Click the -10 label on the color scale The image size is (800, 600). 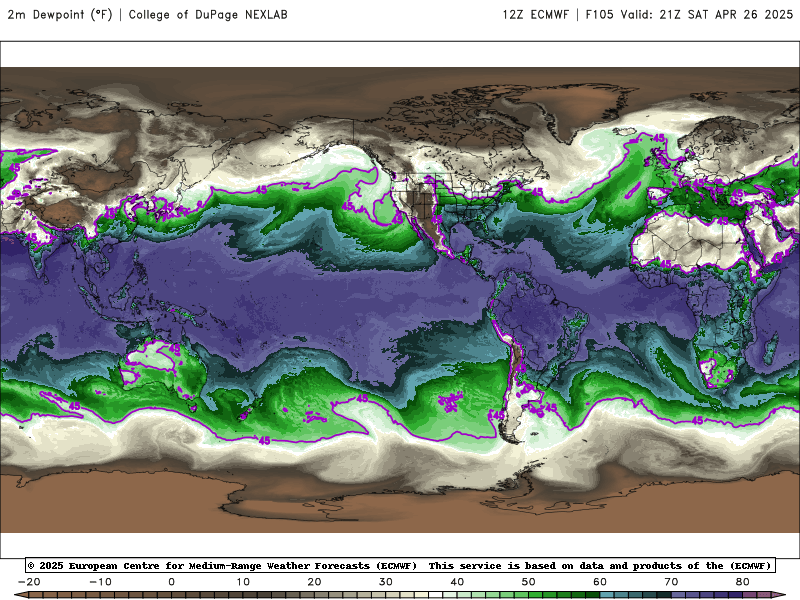pyautogui.click(x=101, y=582)
